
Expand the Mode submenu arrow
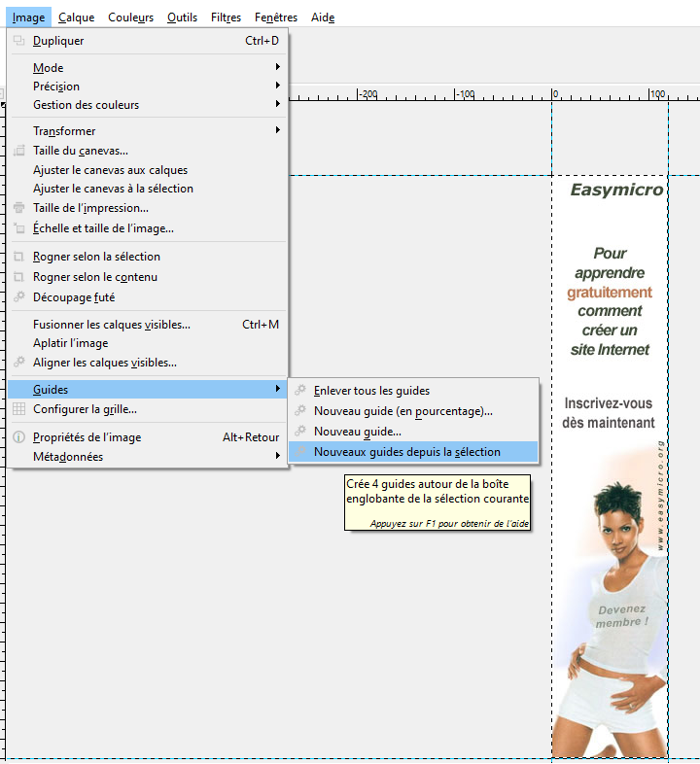(x=277, y=67)
